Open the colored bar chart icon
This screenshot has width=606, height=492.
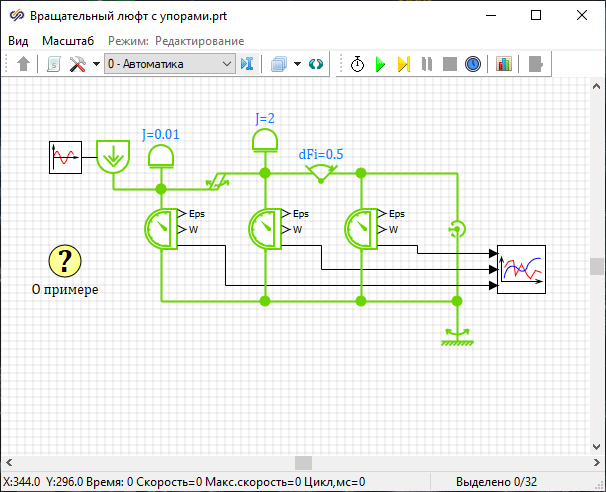click(504, 64)
